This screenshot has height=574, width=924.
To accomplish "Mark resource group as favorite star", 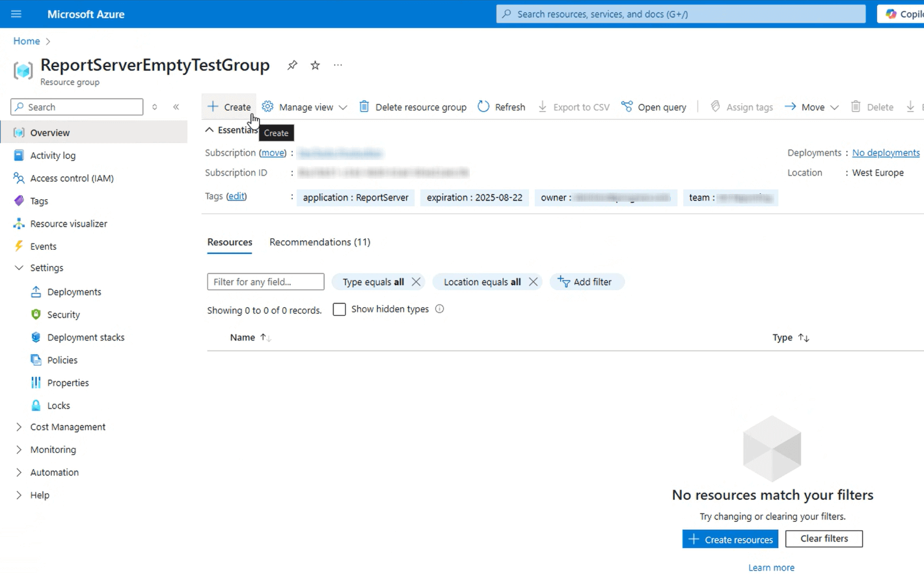I will tap(315, 65).
